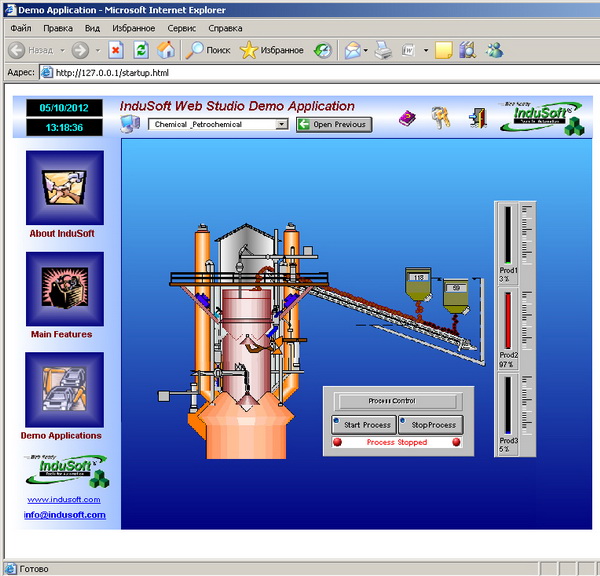600x576 pixels.
Task: Open the Сервис menu
Action: (181, 28)
